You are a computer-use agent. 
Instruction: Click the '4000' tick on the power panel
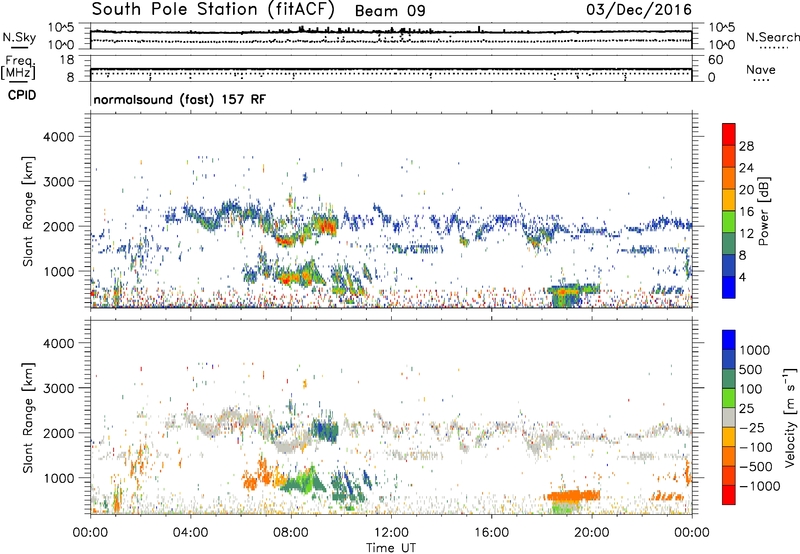click(x=59, y=137)
